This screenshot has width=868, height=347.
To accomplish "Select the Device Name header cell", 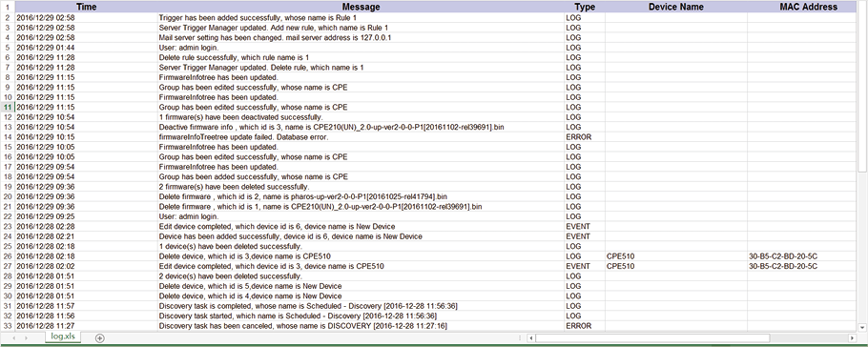I will pyautogui.click(x=676, y=8).
